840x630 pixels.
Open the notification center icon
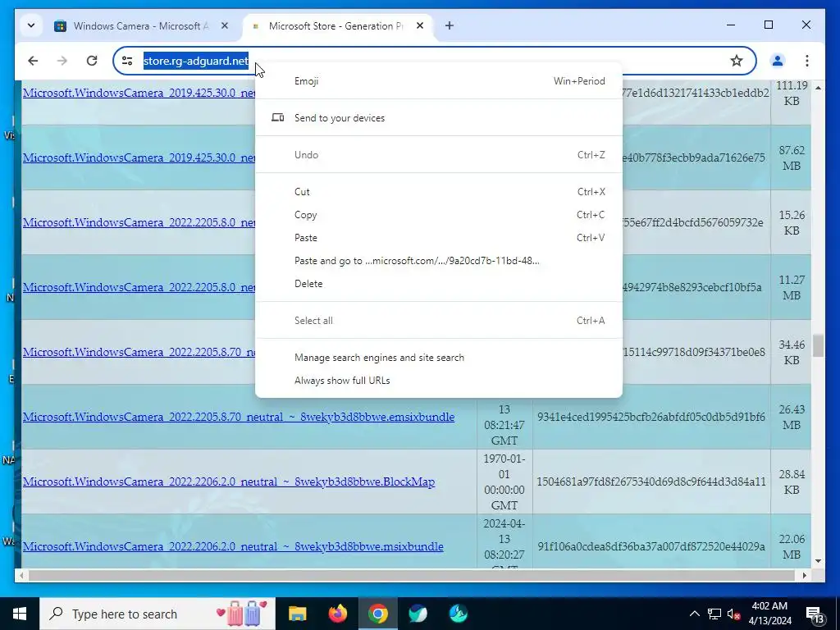point(815,614)
